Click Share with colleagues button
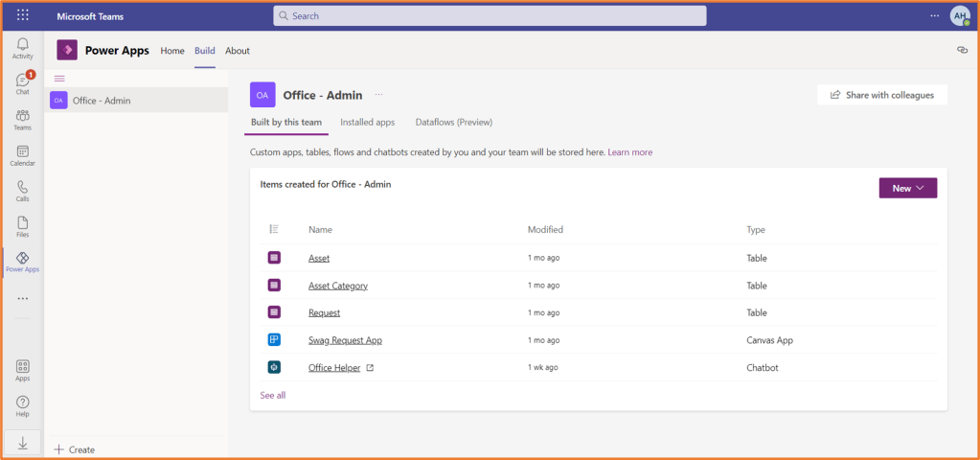The height and width of the screenshot is (460, 980). point(881,95)
